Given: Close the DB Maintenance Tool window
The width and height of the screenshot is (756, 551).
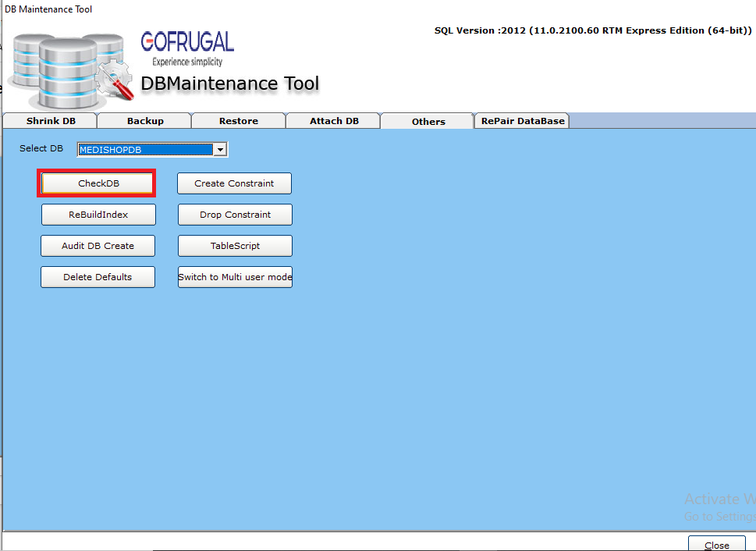Looking at the screenshot, I should (x=716, y=544).
